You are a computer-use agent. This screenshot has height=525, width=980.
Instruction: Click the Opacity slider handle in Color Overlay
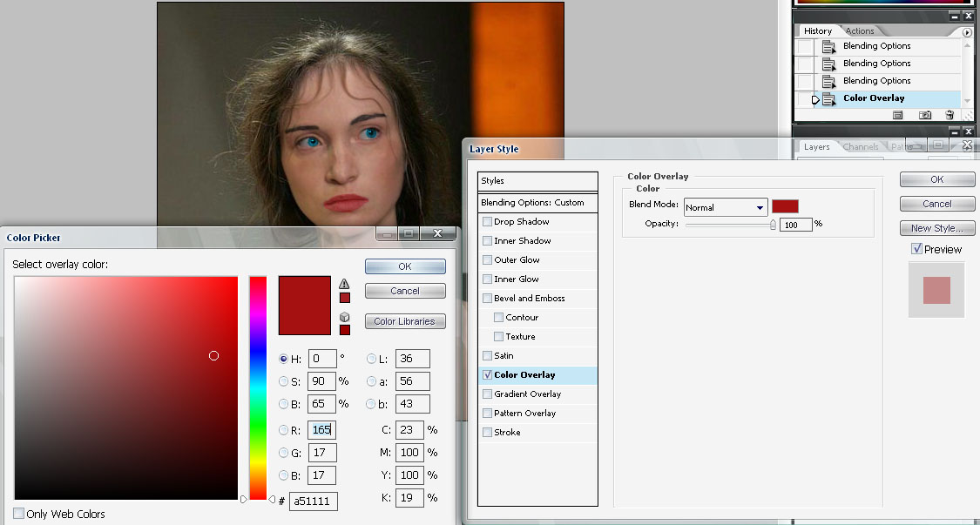click(774, 225)
